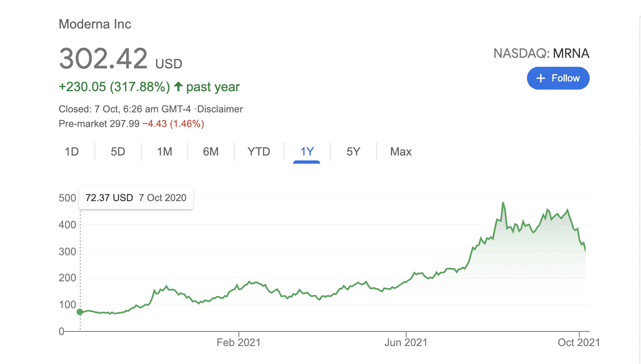The image size is (641, 364).
Task: Click the Jun 2021 axis label
Action: tap(406, 342)
